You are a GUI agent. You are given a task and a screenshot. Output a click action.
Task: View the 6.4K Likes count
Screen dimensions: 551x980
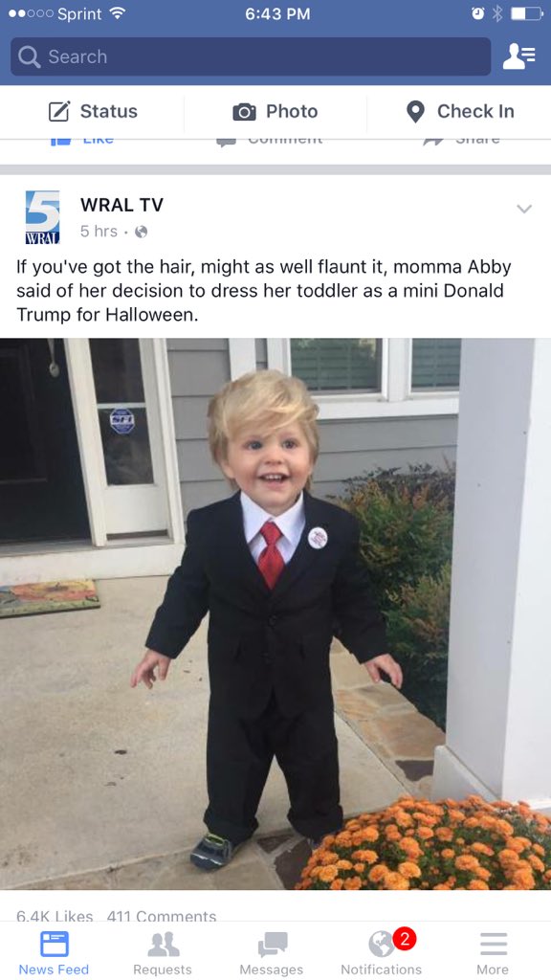click(x=55, y=916)
